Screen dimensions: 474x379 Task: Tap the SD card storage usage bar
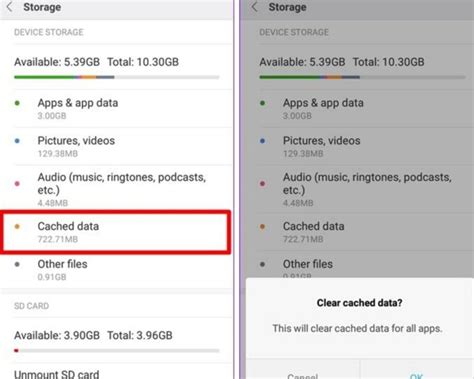tap(117, 350)
